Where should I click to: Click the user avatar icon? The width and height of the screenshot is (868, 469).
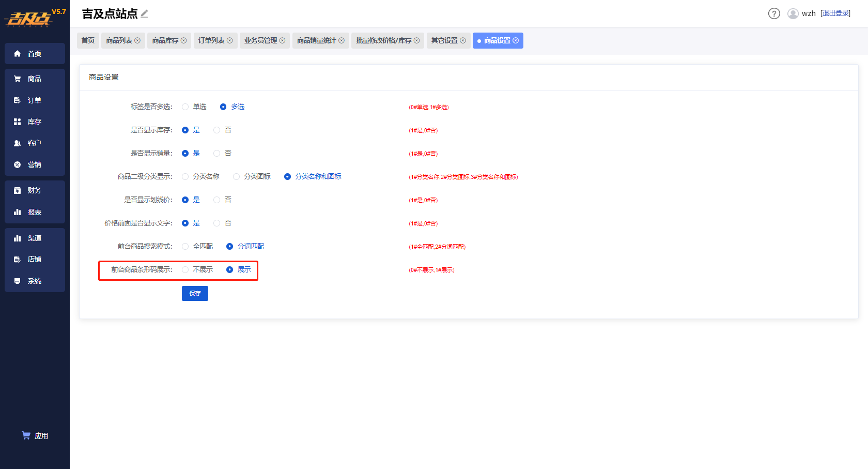[793, 13]
